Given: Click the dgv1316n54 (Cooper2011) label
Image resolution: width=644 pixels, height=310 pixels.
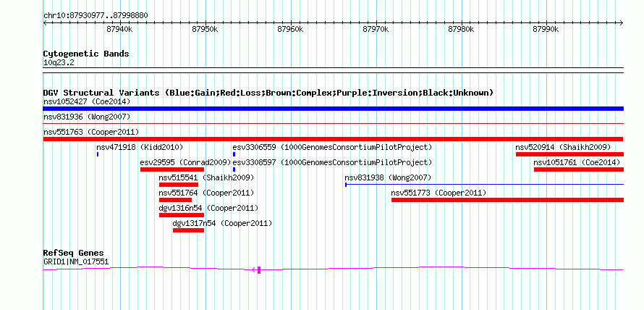Looking at the screenshot, I should [x=208, y=208].
